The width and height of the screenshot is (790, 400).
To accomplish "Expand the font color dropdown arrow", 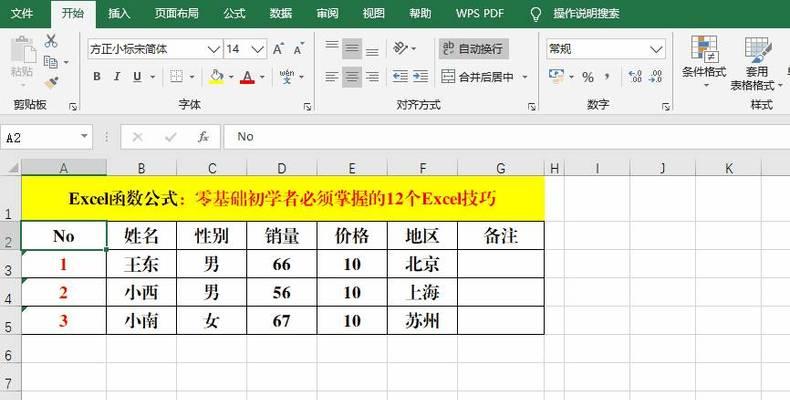I will click(x=262, y=77).
